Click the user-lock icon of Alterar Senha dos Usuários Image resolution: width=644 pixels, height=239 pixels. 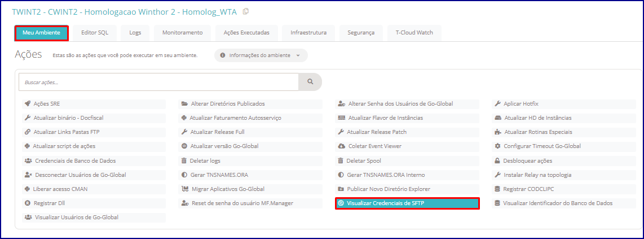point(341,103)
